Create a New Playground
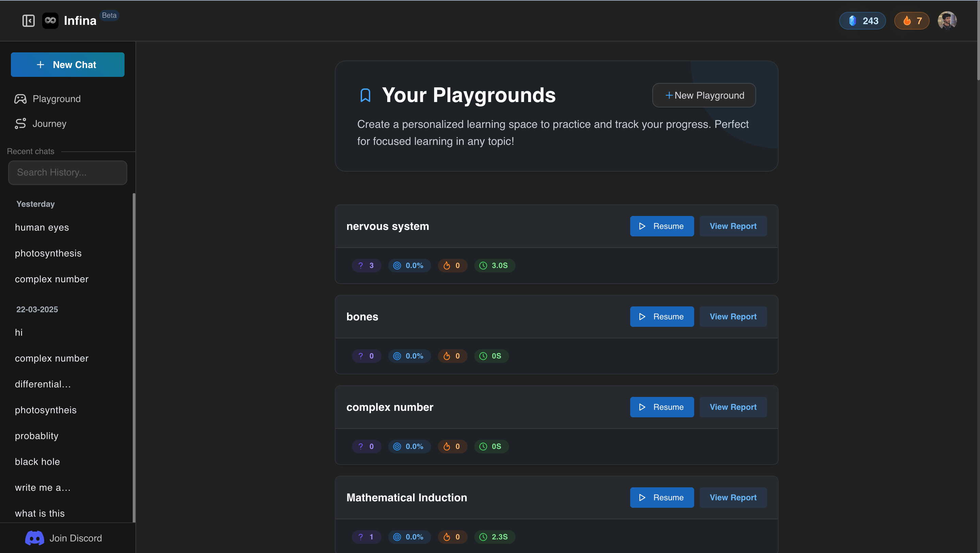 [x=704, y=96]
